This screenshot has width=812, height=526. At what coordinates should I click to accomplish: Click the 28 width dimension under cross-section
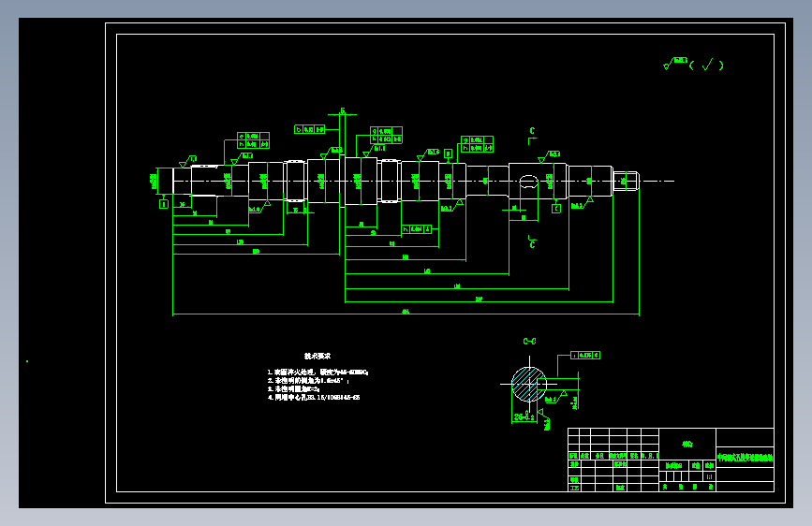point(524,416)
